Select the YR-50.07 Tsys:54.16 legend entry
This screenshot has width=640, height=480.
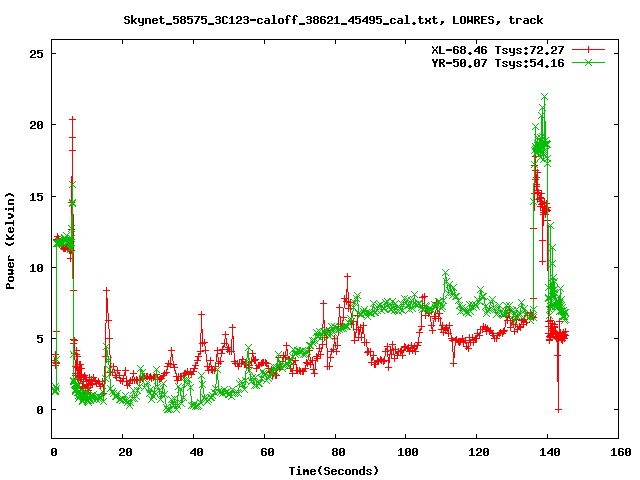pos(498,63)
